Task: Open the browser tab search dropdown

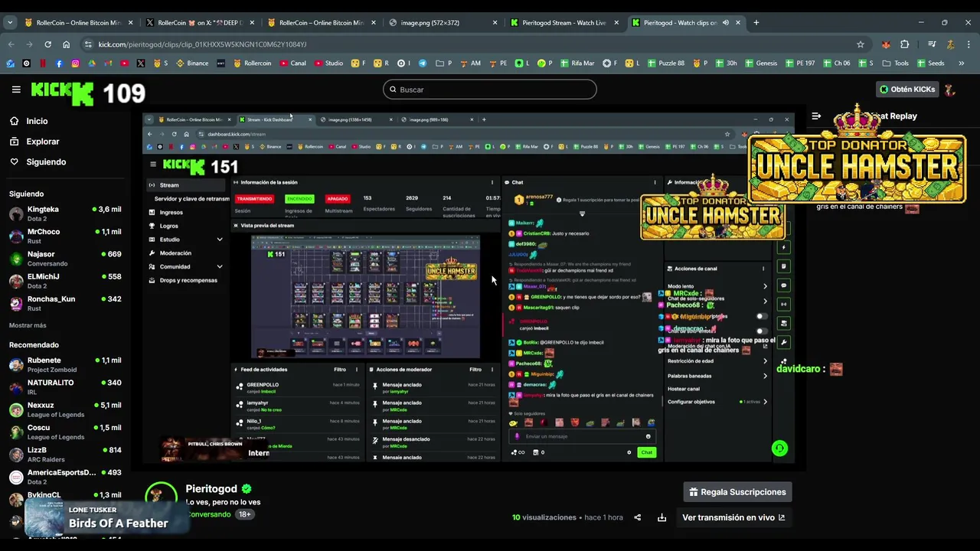Action: [10, 22]
